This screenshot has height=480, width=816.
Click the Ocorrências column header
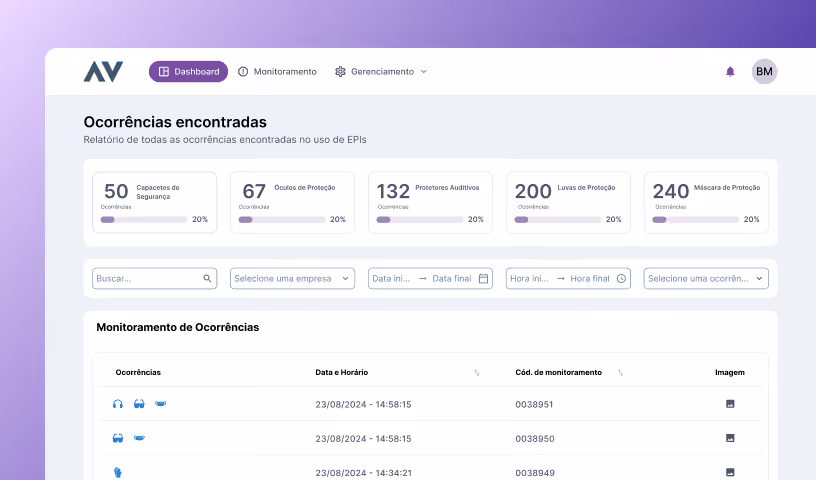pyautogui.click(x=138, y=373)
